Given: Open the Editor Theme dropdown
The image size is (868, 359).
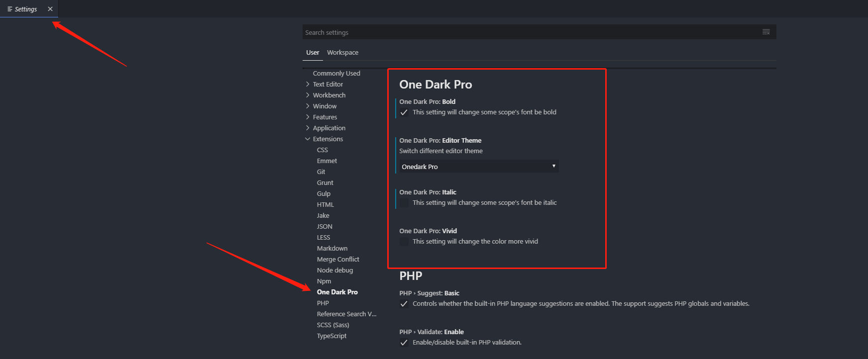Looking at the screenshot, I should pyautogui.click(x=479, y=167).
